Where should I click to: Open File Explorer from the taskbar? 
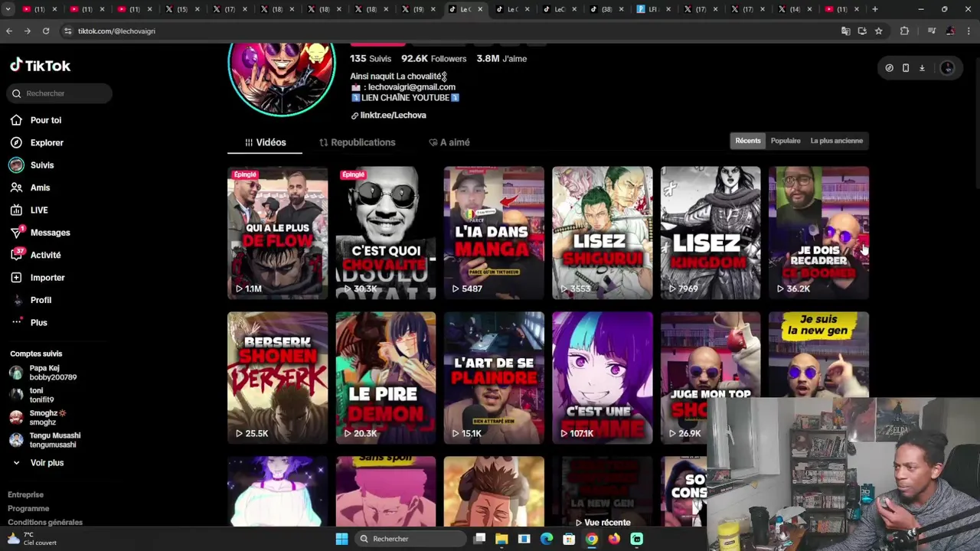coord(501,539)
